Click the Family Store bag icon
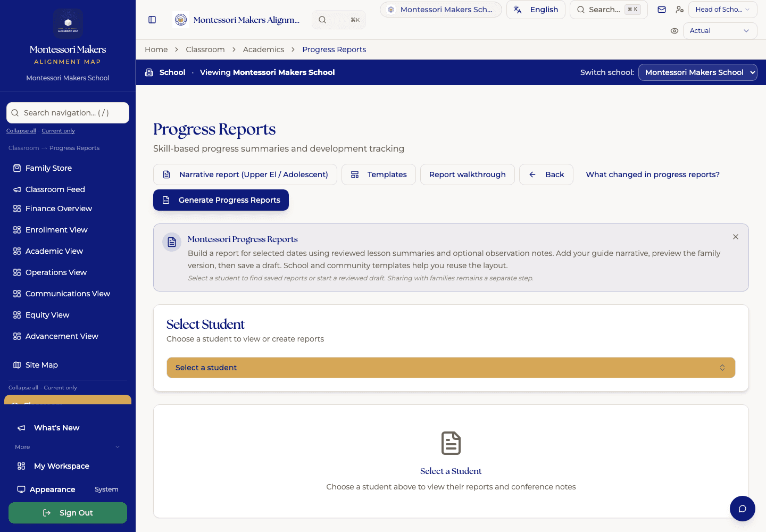 coord(17,168)
